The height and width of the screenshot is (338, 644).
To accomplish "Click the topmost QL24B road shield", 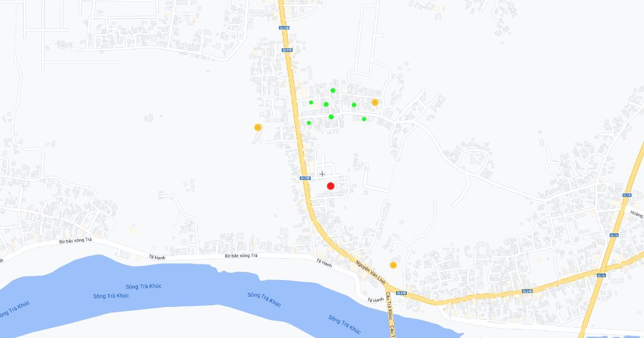I will 284,27.
